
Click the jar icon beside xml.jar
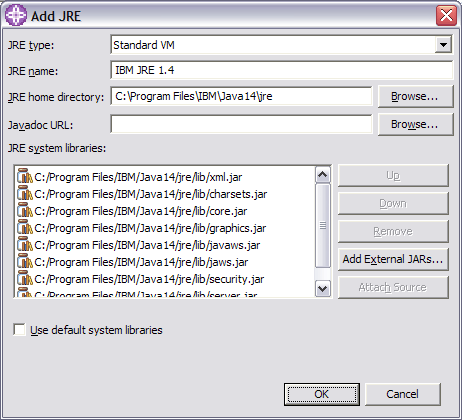25,176
